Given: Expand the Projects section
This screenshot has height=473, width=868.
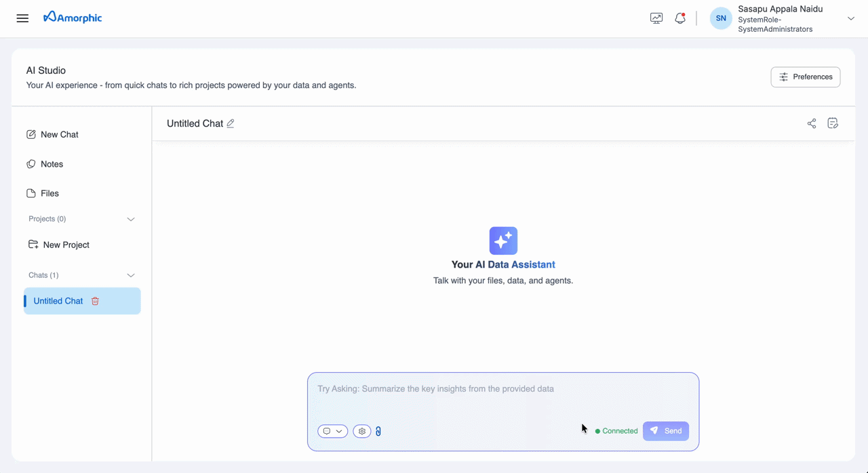Looking at the screenshot, I should 130,219.
